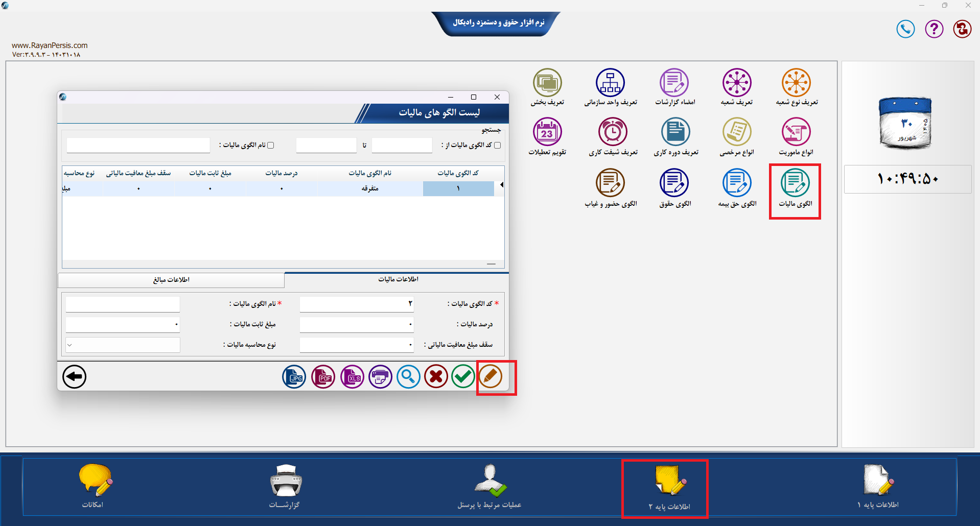Screen dimensions: 980x526
Task: Open امکانات section
Action: point(95,486)
